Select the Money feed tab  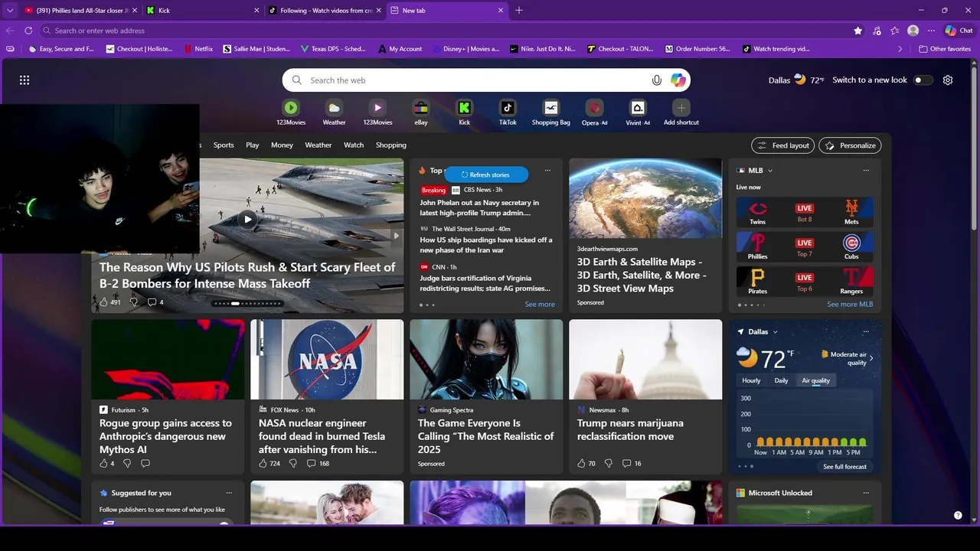click(282, 145)
